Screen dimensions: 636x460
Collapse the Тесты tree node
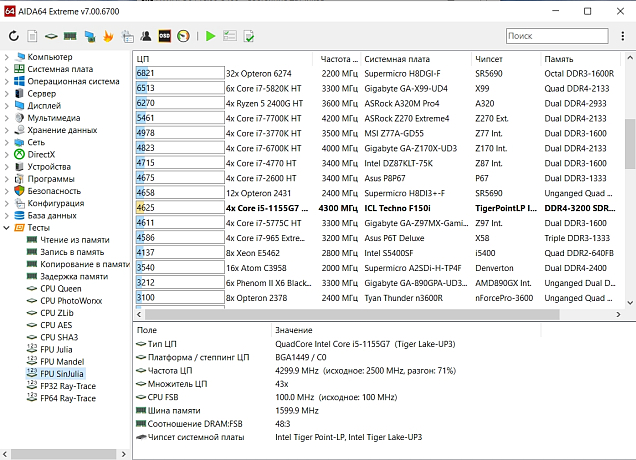[6, 227]
